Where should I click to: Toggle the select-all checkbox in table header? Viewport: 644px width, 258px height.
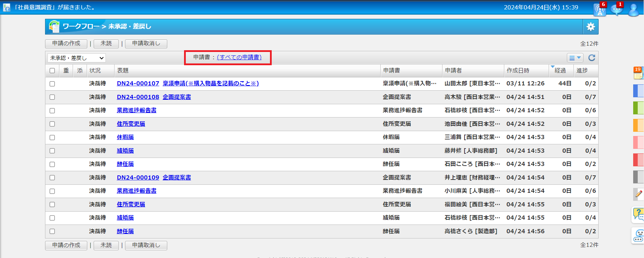pyautogui.click(x=52, y=71)
